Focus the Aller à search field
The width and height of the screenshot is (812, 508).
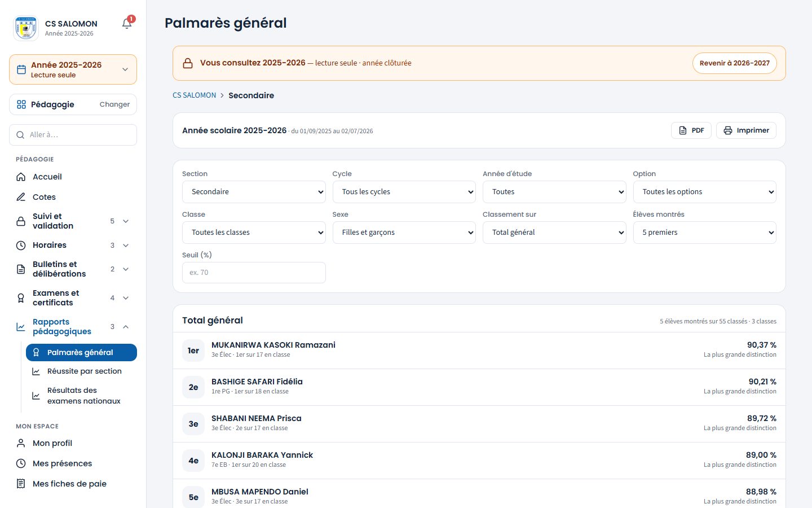73,135
